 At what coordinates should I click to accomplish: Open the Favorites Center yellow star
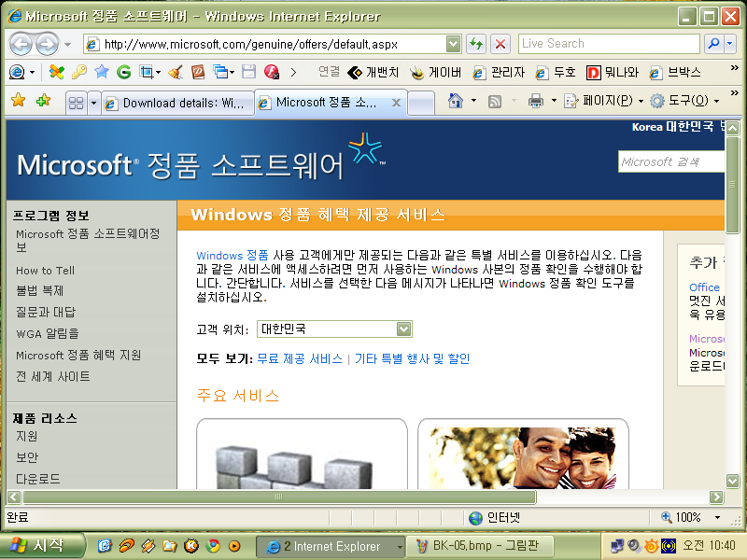(x=18, y=101)
